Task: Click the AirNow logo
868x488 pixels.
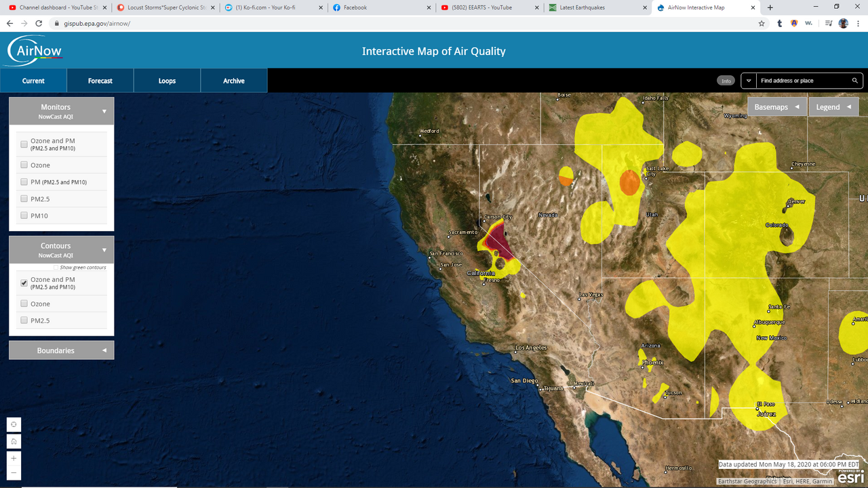Action: point(35,51)
